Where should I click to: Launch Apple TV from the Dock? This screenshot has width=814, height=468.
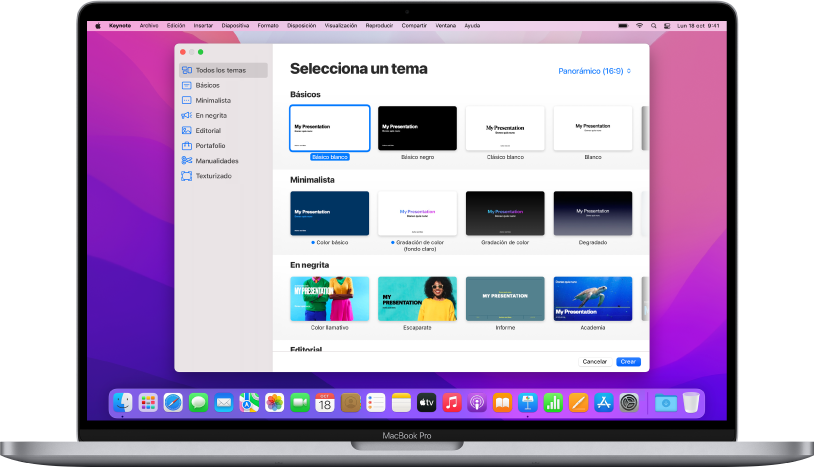click(x=426, y=402)
